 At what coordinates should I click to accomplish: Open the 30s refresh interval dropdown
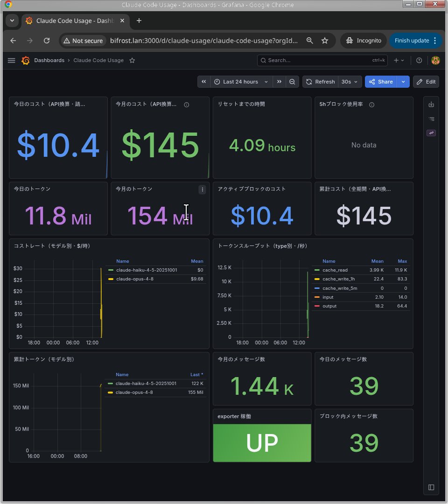pyautogui.click(x=350, y=82)
